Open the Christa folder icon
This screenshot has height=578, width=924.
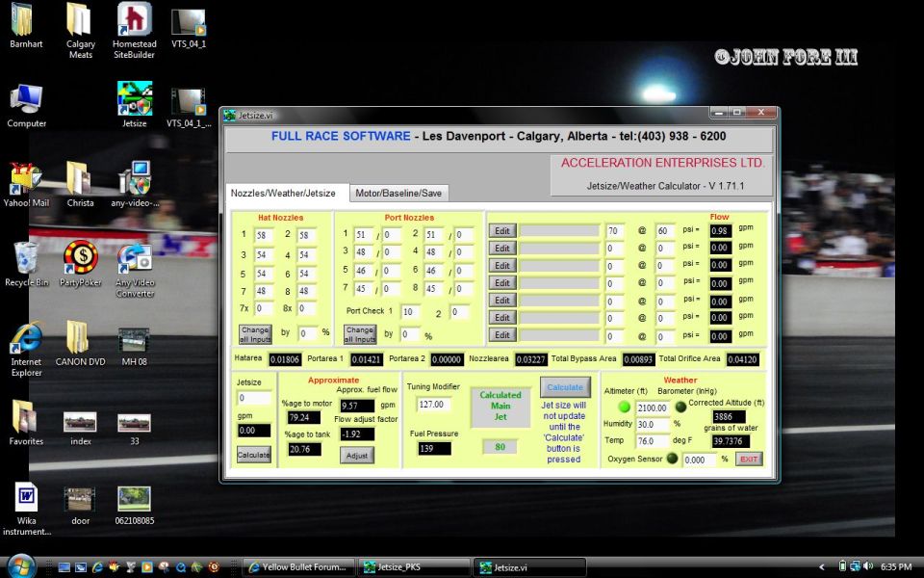(80, 184)
